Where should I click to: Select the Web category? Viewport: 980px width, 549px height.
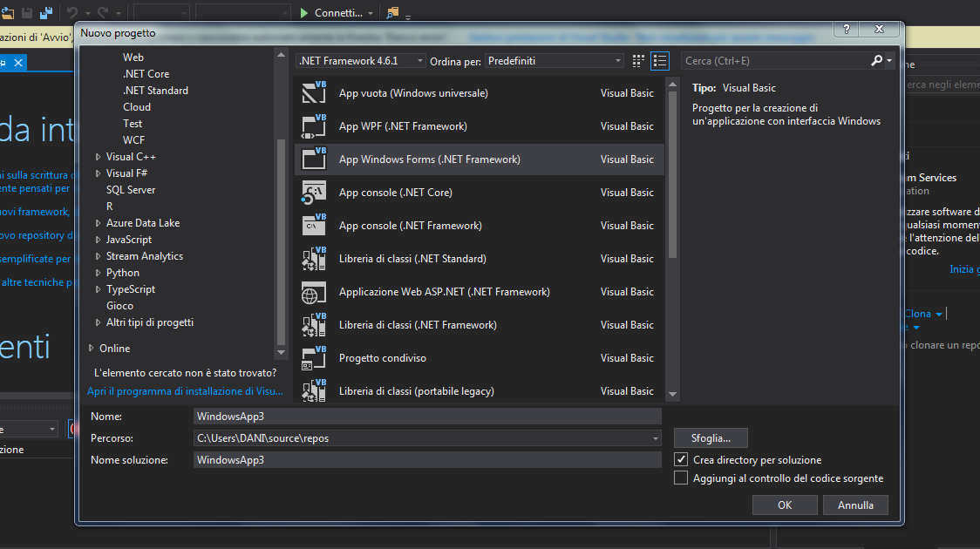coord(133,57)
